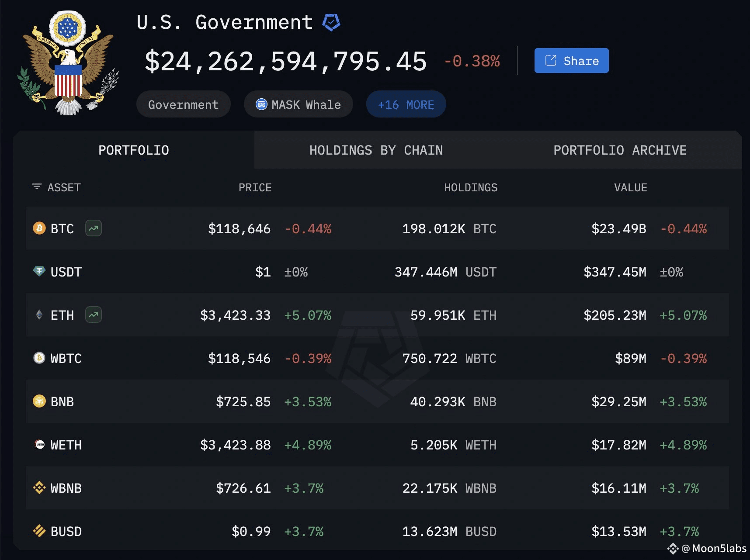The image size is (750, 560).
Task: Open the BNB asset link
Action: [62, 401]
